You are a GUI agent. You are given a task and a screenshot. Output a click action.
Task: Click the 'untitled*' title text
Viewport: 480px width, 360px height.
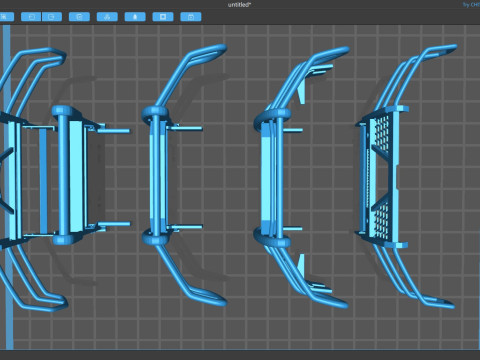240,5
